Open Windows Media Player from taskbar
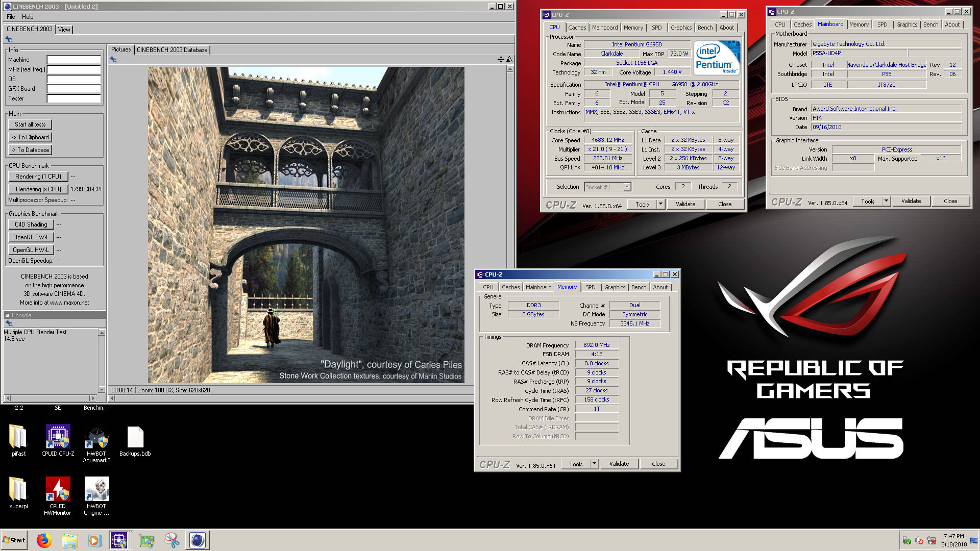980x551 pixels. click(94, 540)
